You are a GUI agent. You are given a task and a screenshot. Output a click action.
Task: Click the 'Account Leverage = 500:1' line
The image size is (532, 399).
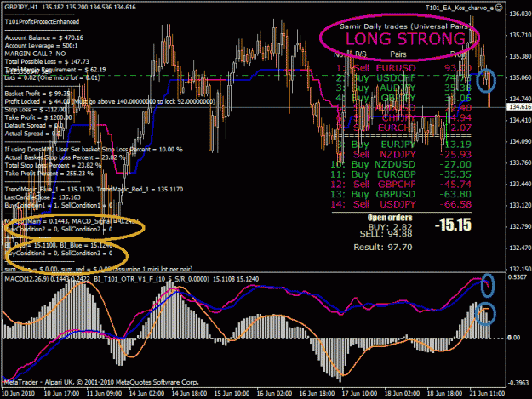pos(41,46)
